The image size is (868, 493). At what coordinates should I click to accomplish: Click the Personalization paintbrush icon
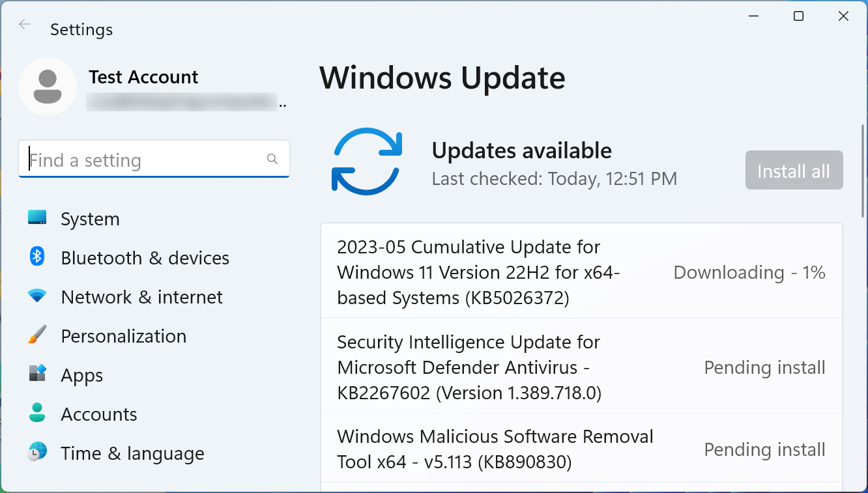[37, 335]
